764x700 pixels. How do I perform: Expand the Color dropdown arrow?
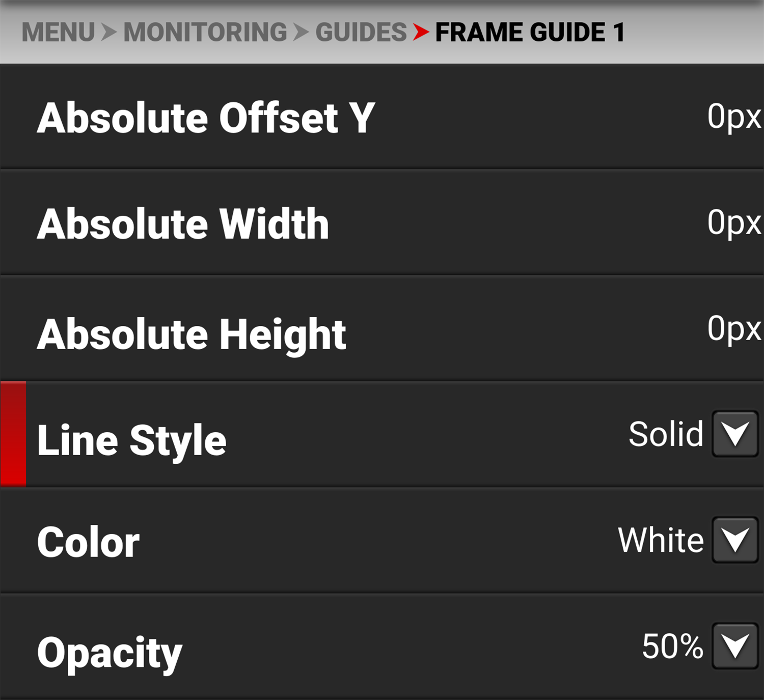point(735,540)
